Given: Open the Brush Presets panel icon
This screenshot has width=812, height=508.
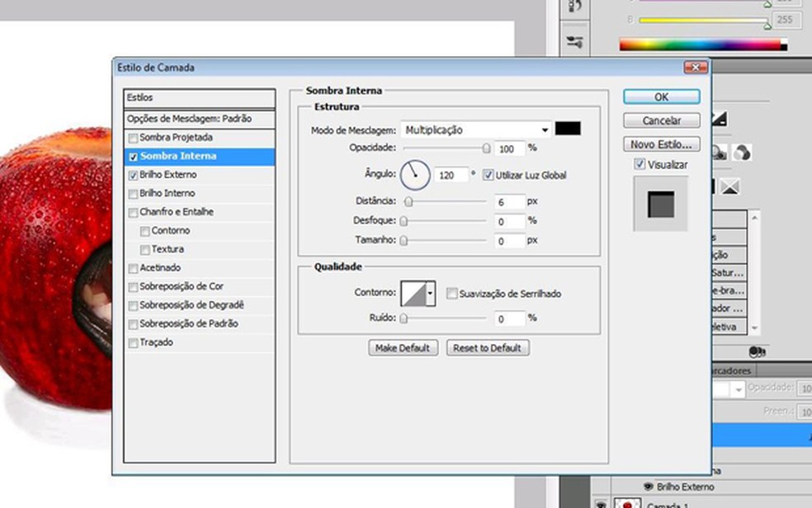Looking at the screenshot, I should click(x=575, y=41).
